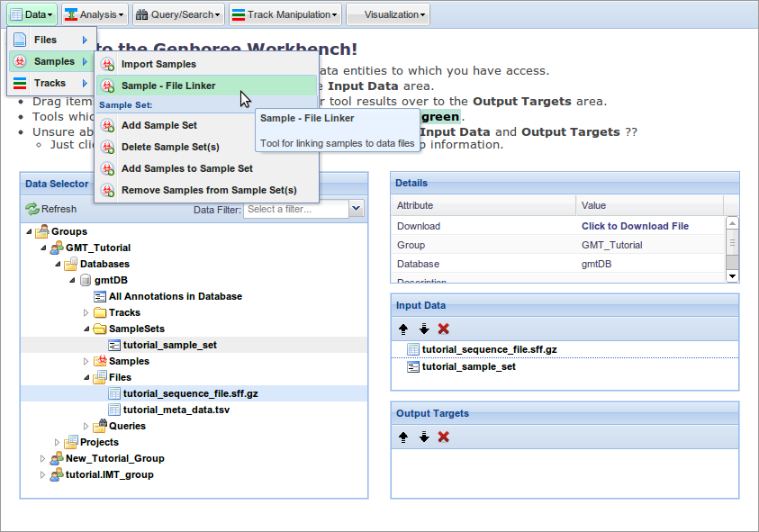This screenshot has width=759, height=532.
Task: Remove selected item from Output Targets
Action: (x=443, y=437)
